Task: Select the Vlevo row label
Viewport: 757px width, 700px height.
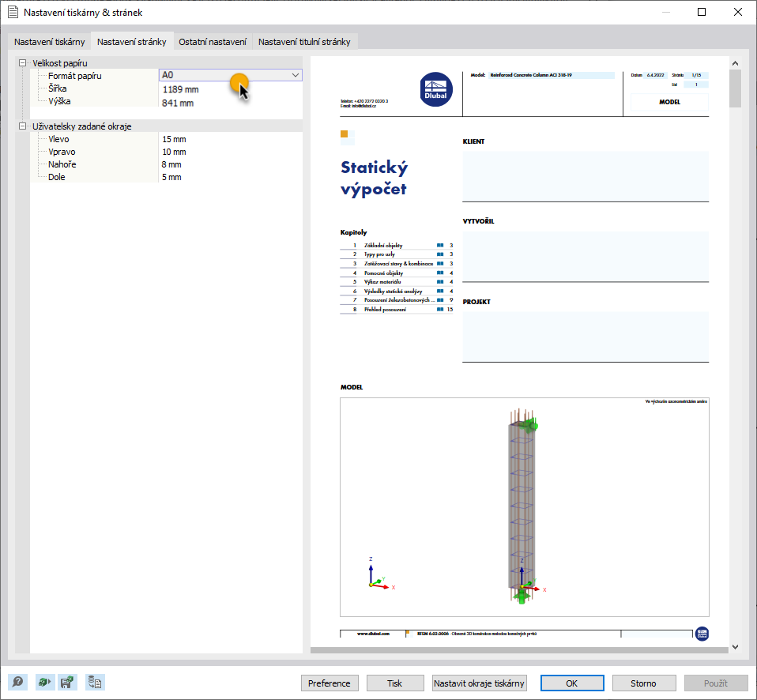Action: (x=58, y=139)
